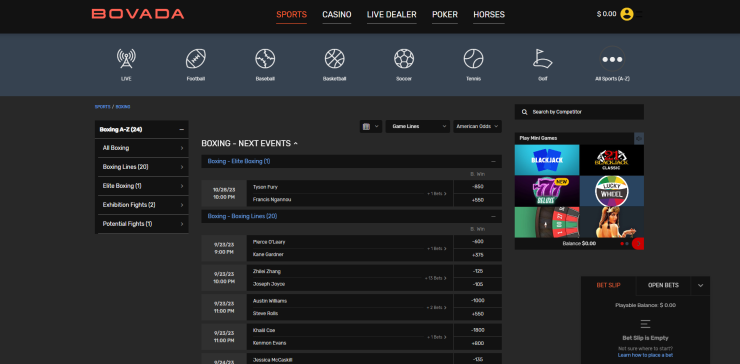Switch to POKER tab
The height and width of the screenshot is (364, 740).
(445, 15)
